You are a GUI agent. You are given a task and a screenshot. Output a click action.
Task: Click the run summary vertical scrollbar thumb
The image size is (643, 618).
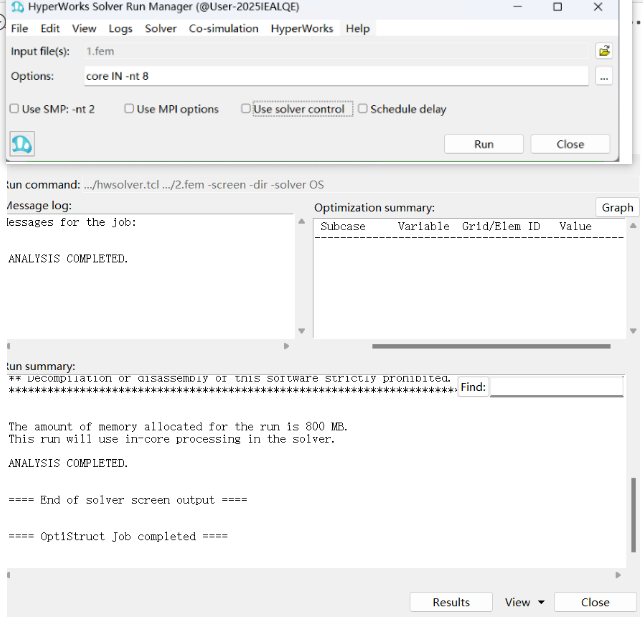[634, 515]
